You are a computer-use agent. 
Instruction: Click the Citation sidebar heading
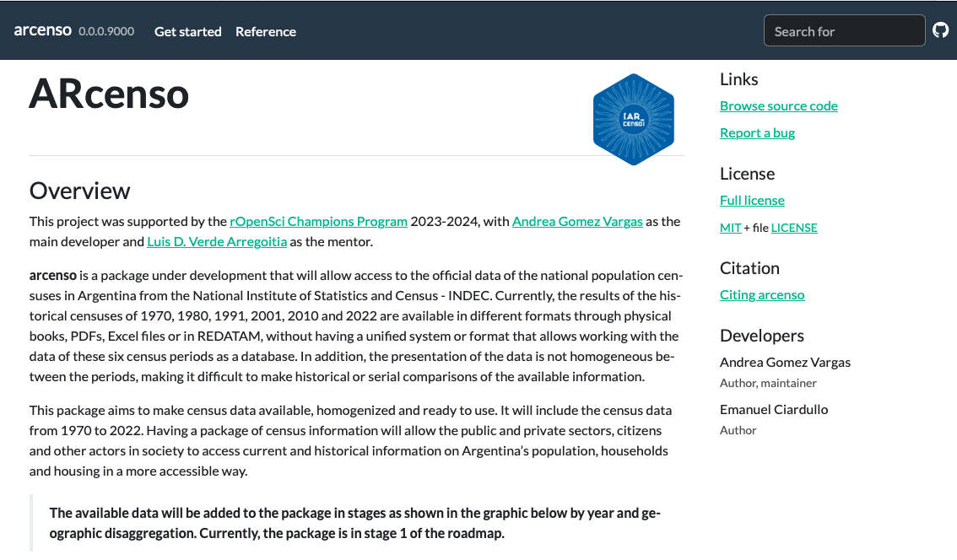tap(749, 268)
